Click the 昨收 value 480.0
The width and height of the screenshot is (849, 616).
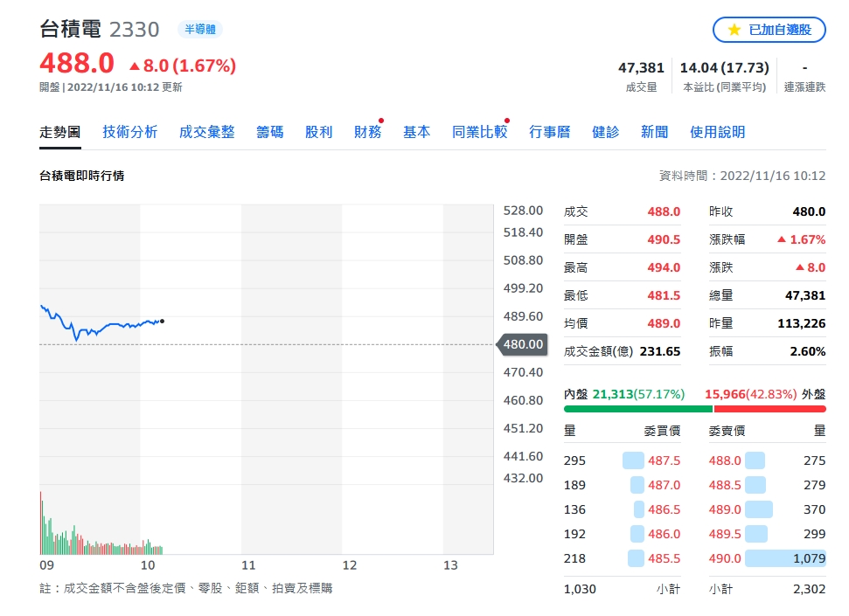point(809,211)
